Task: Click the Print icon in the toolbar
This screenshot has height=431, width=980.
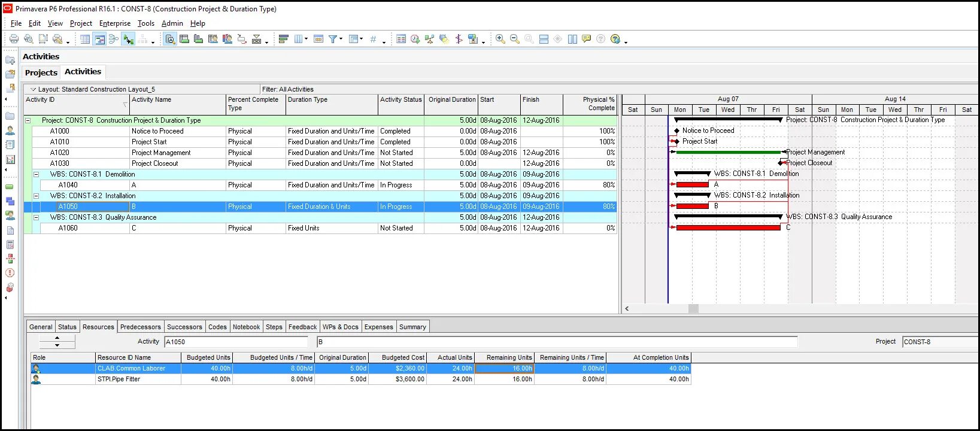Action: pyautogui.click(x=14, y=40)
